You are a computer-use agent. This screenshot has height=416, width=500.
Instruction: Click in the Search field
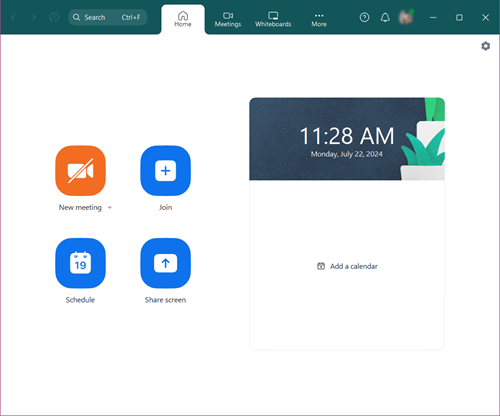tap(108, 17)
